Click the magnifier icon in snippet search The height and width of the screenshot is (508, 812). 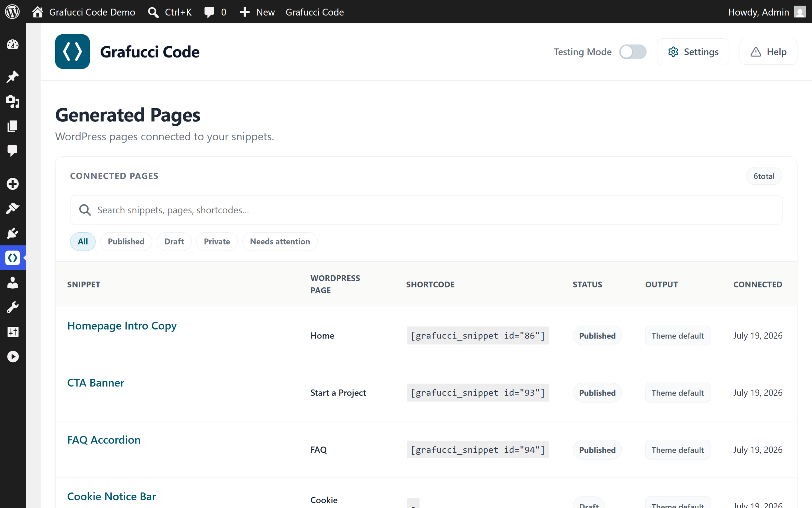coord(85,210)
